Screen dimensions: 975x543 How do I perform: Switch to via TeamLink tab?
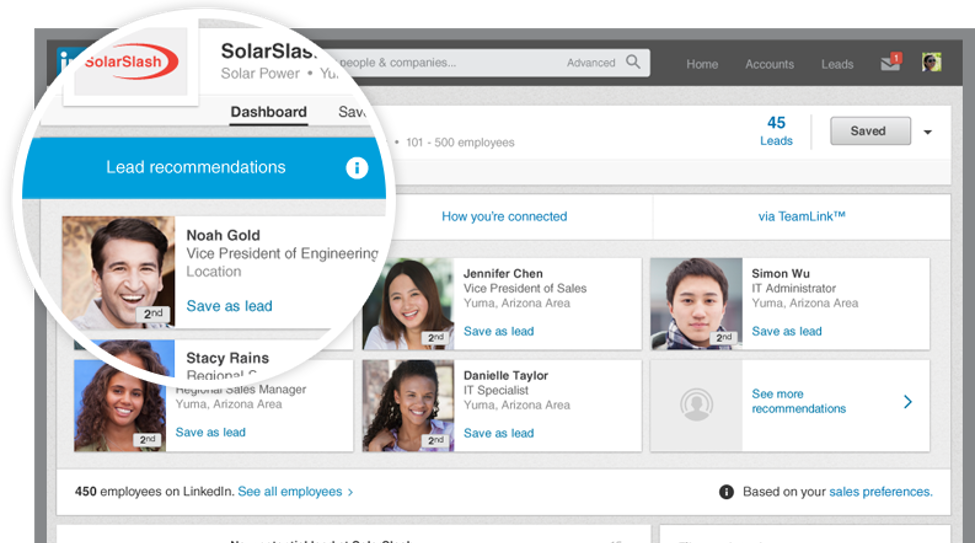[802, 216]
